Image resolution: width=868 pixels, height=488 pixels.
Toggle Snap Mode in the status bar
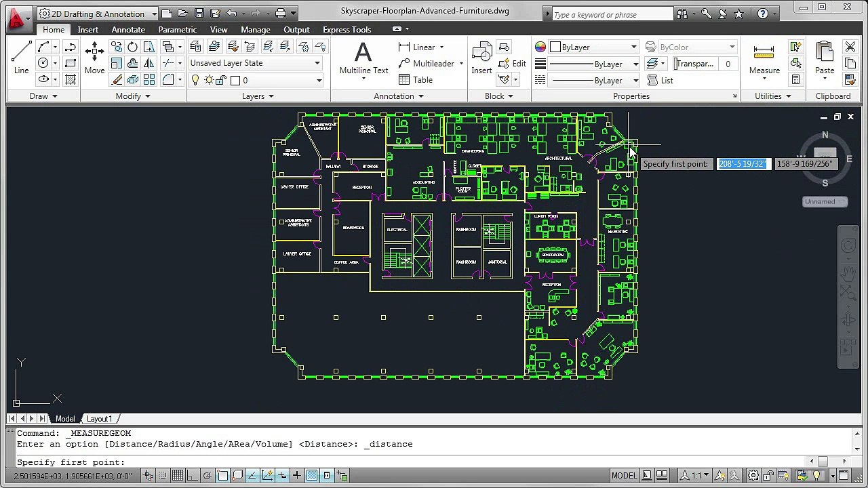[163, 475]
